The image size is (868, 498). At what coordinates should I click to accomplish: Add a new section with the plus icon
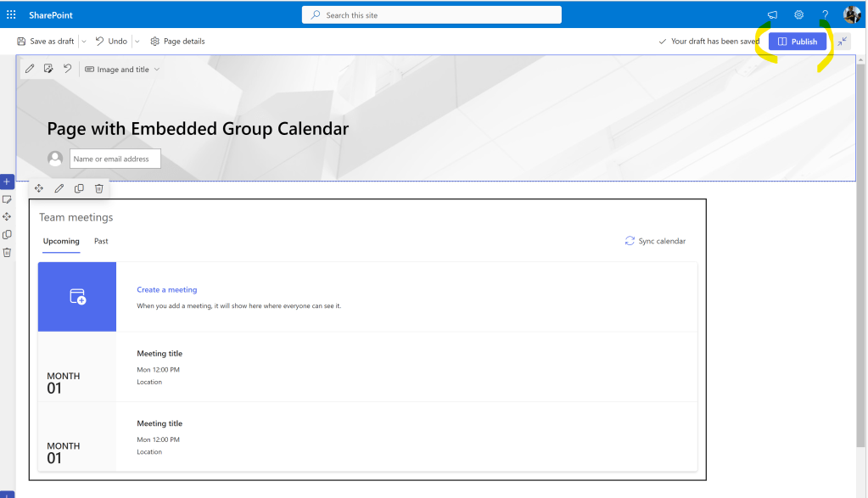click(x=7, y=182)
